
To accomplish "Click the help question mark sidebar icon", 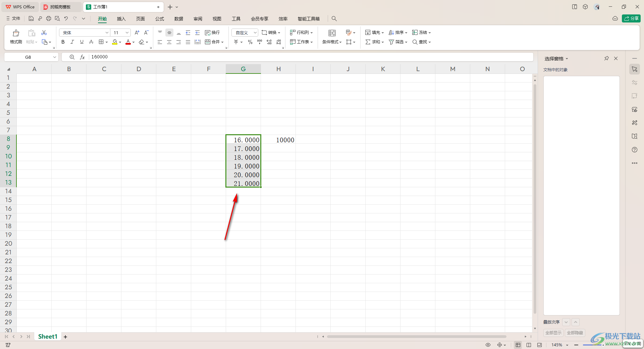I will tap(635, 150).
